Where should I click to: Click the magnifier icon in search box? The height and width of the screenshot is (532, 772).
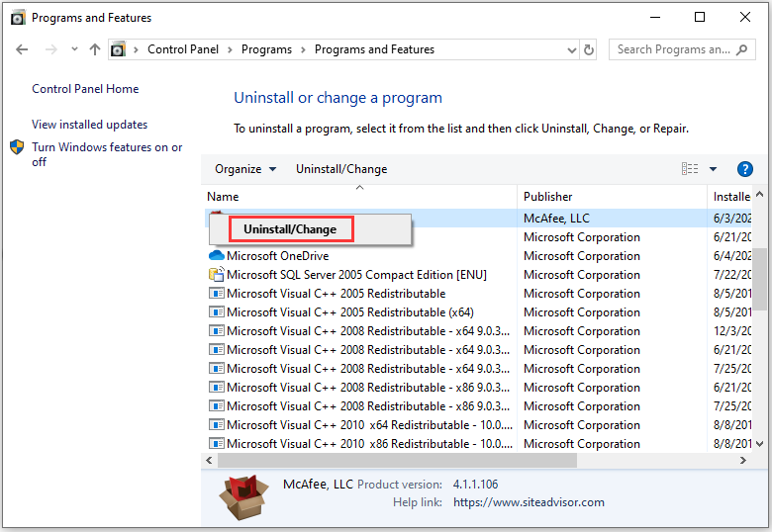click(x=741, y=49)
